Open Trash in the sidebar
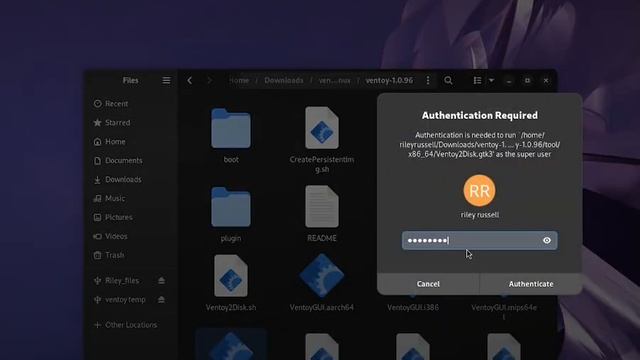Viewport: 640px width, 360px height. coord(131,255)
